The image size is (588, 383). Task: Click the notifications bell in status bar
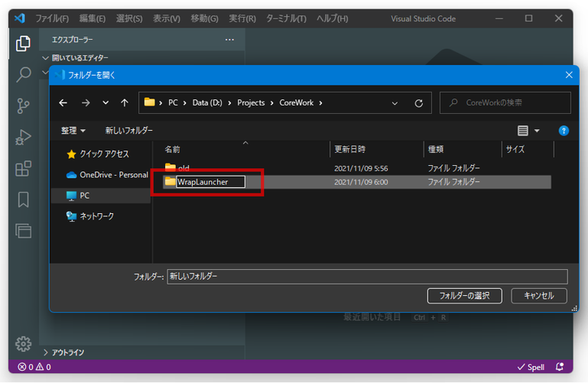(560, 367)
